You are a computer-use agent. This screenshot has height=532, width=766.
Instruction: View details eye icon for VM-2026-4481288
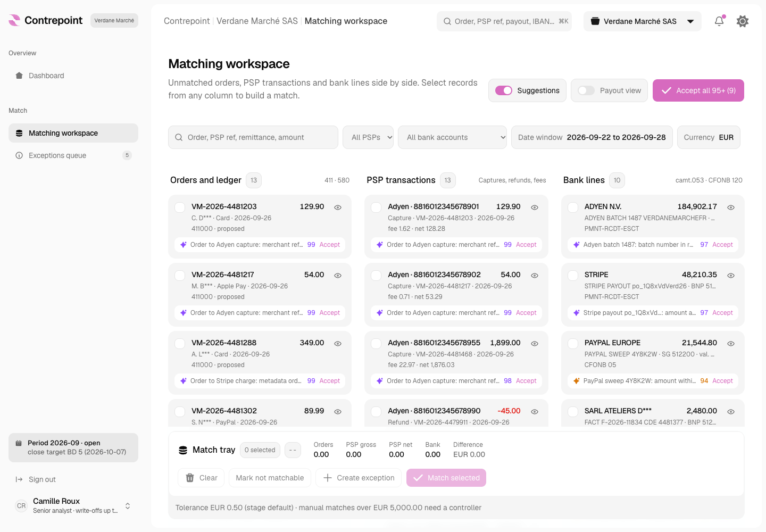coord(338,344)
